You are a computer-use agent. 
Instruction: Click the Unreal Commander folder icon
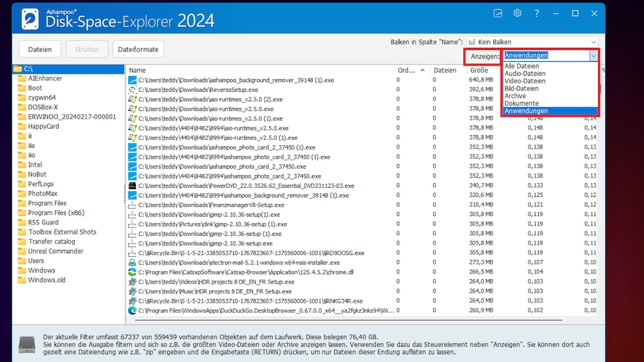pos(22,251)
